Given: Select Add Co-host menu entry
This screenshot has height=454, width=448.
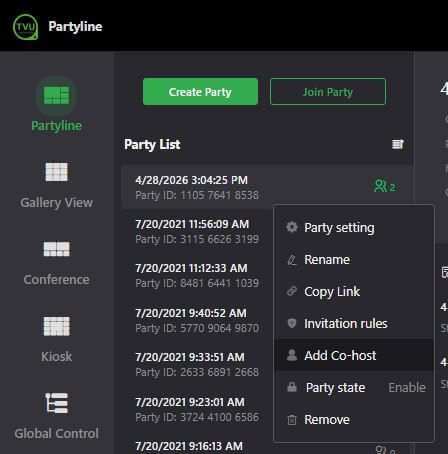Looking at the screenshot, I should (x=354, y=355).
